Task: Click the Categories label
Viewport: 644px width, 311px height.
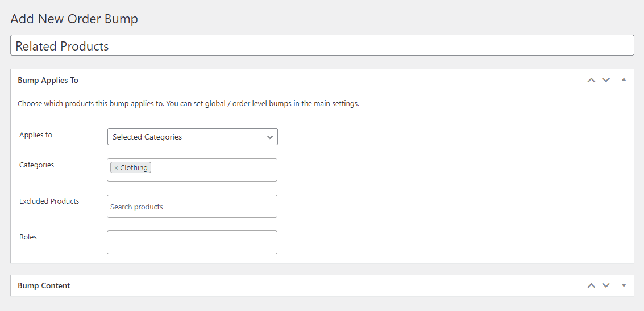Action: (x=36, y=165)
